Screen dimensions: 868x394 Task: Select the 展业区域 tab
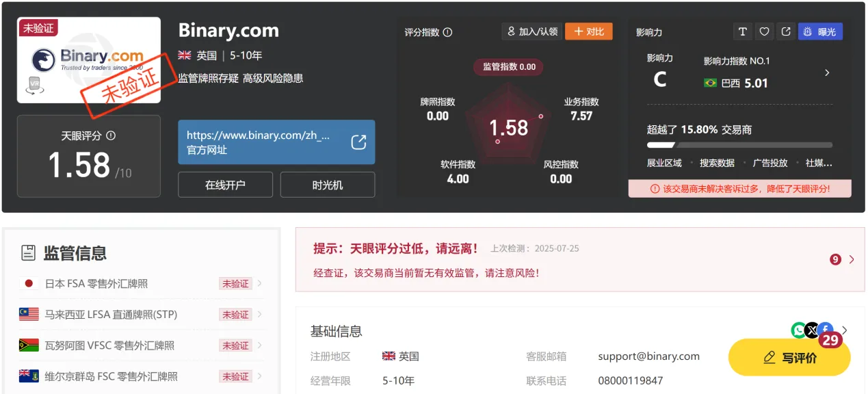664,163
